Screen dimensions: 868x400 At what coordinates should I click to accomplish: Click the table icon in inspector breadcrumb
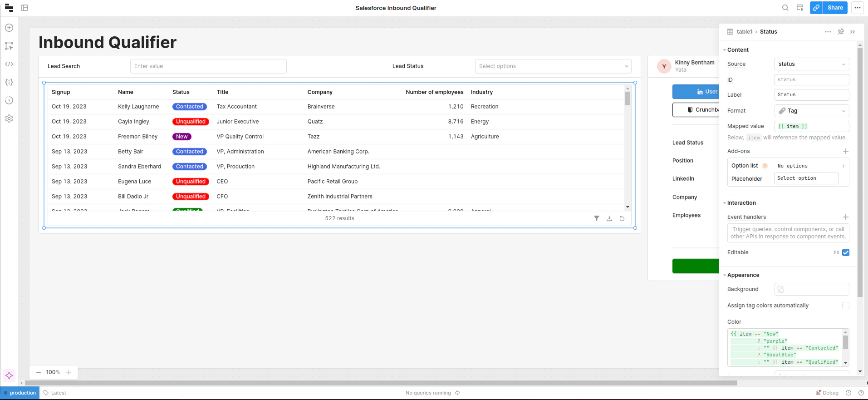(730, 32)
